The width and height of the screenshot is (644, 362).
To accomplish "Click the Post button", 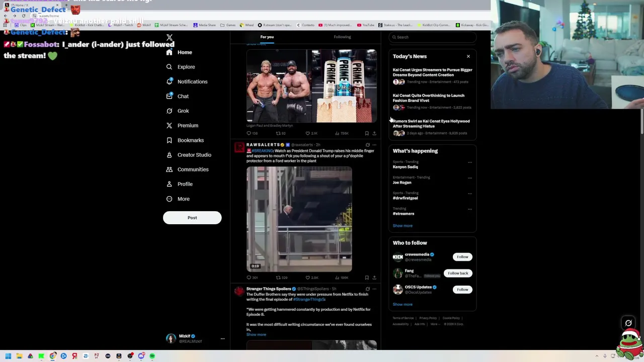I will coord(192,218).
